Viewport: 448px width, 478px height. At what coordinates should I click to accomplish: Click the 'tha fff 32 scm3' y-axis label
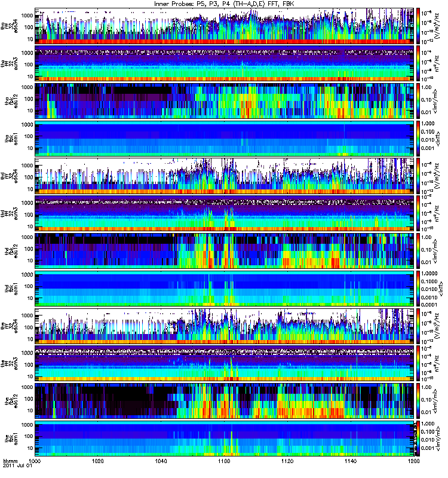[x=10, y=63]
